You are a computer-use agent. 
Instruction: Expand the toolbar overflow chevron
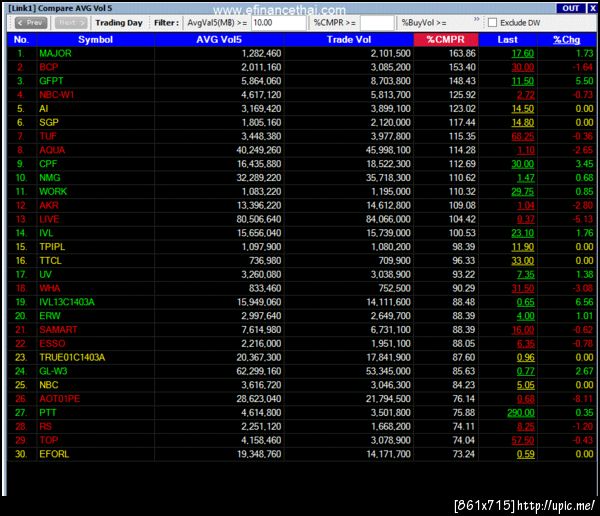pos(476,19)
